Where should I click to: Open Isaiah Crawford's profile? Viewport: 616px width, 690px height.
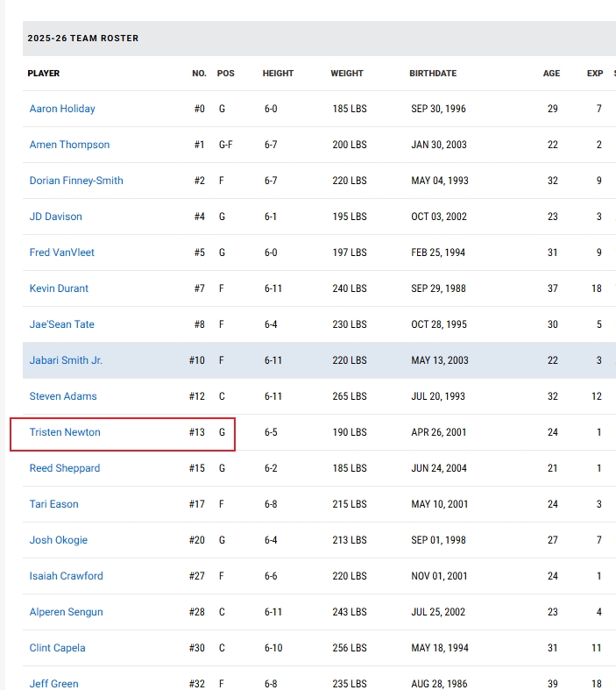(67, 576)
